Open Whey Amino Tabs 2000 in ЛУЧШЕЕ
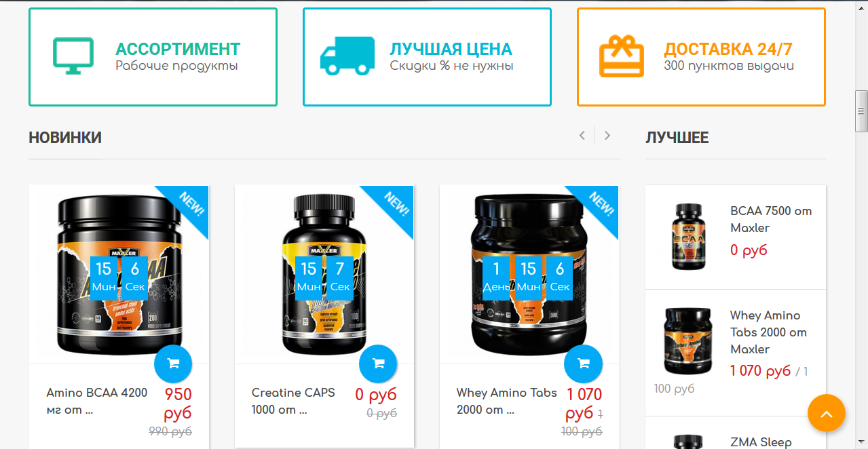This screenshot has height=449, width=868. pyautogui.click(x=768, y=332)
